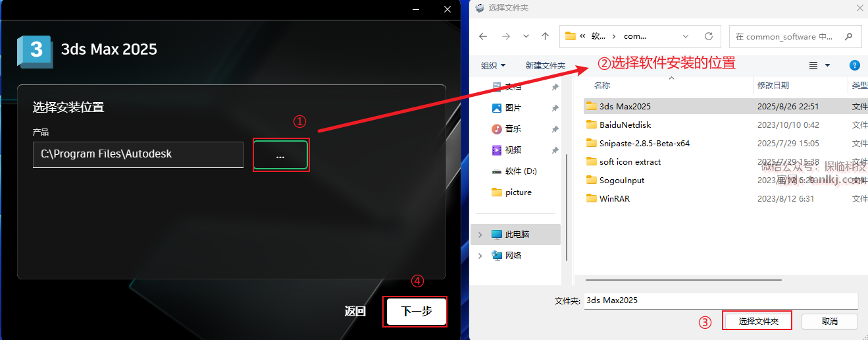868x340 pixels.
Task: Click the up-one-level arrow icon
Action: point(545,36)
